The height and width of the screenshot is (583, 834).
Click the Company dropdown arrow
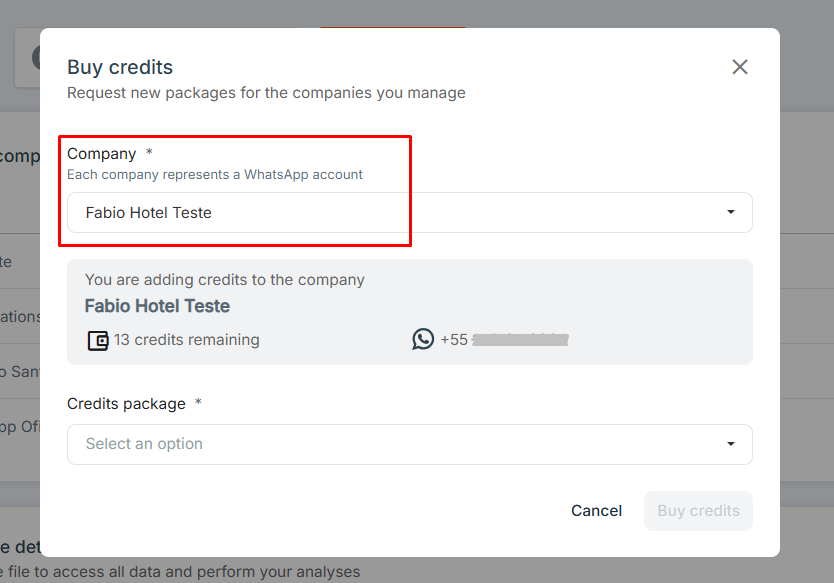[x=731, y=212]
